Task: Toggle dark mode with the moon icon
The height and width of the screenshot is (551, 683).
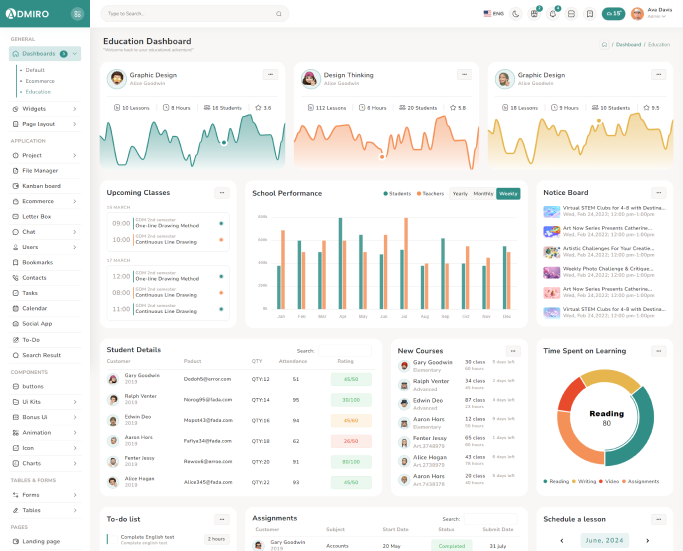Action: pyautogui.click(x=516, y=14)
